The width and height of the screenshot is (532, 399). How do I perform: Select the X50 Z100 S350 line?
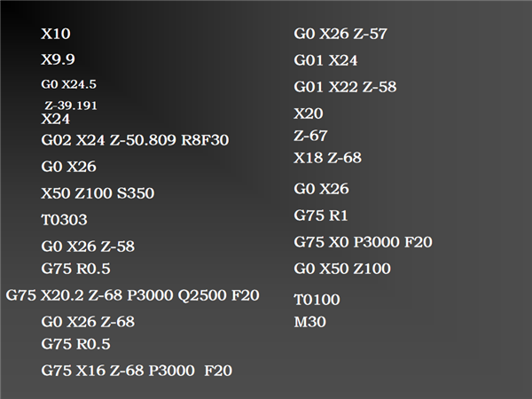[x=105, y=193]
